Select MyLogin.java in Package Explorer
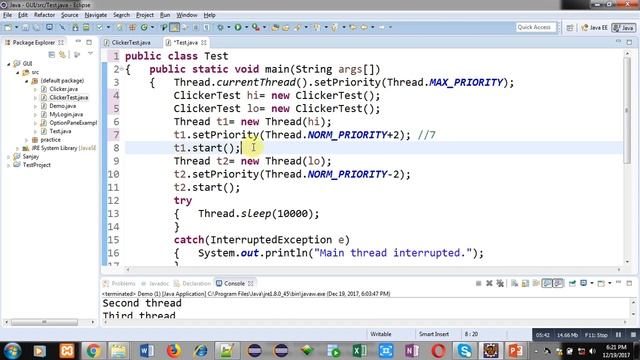640x360 pixels. 66,114
